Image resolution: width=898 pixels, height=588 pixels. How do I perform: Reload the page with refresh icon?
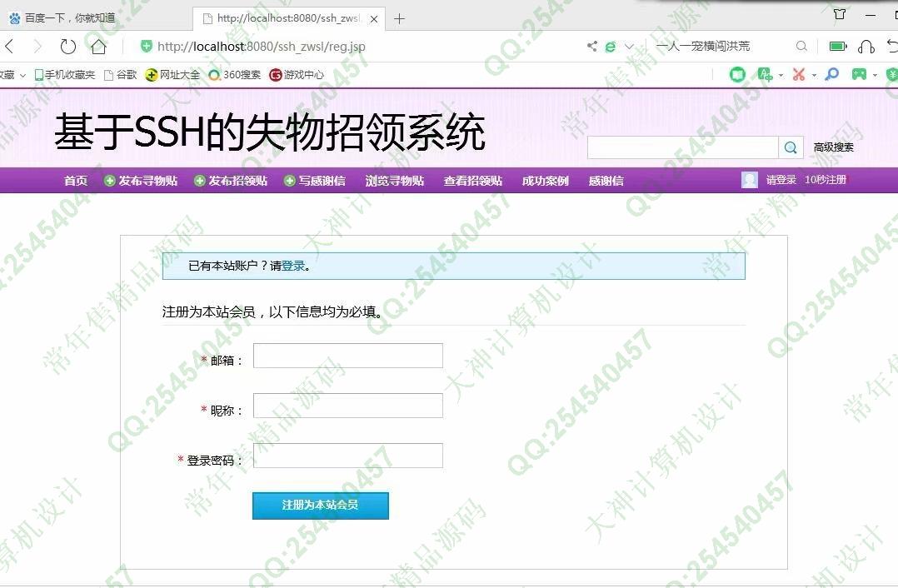68,47
